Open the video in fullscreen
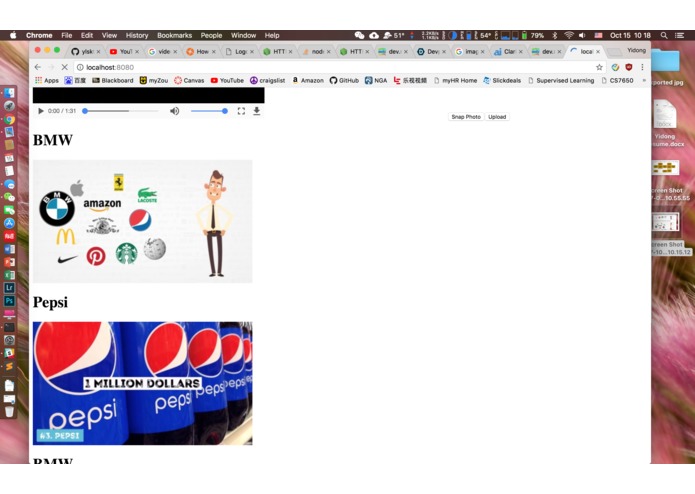 tap(241, 111)
